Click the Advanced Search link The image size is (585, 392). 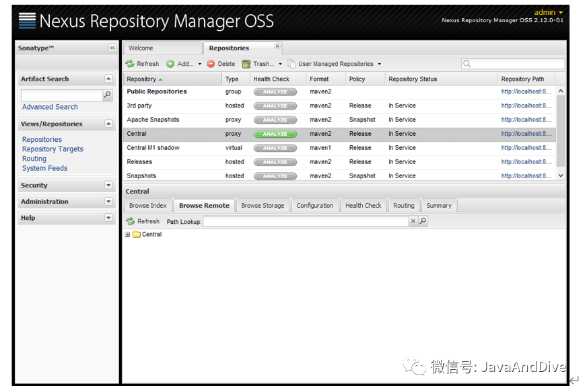50,107
